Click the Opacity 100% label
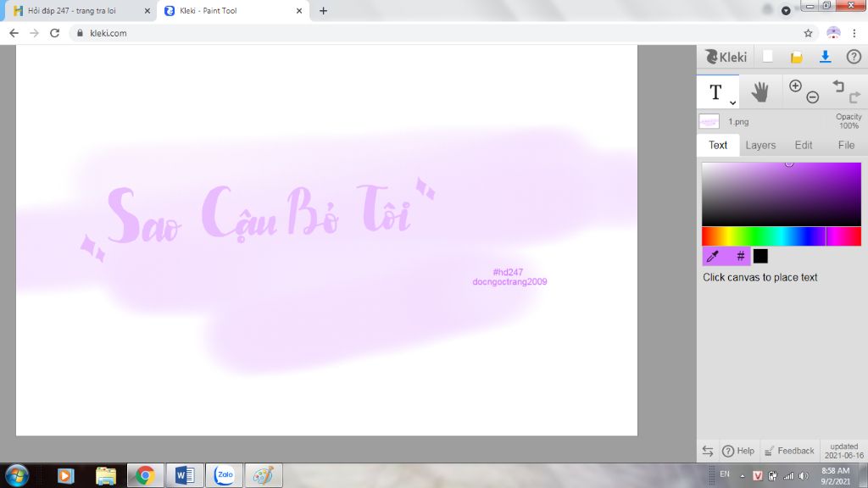 [848, 121]
